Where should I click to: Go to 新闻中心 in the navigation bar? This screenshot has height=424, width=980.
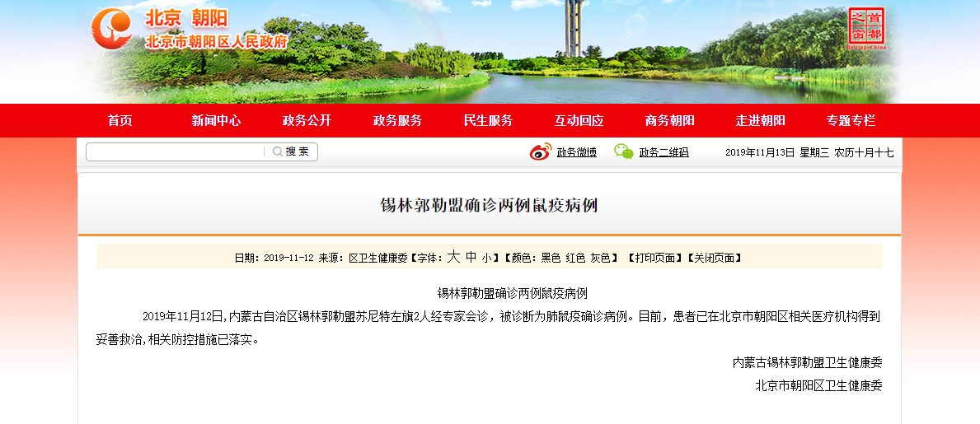[x=216, y=120]
